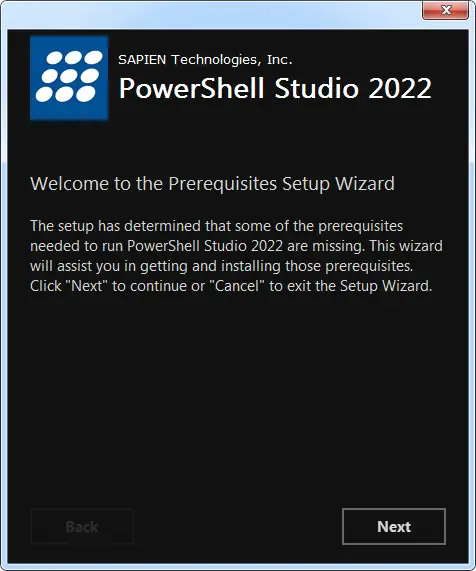
Task: Close the setup wizard window
Action: click(445, 10)
